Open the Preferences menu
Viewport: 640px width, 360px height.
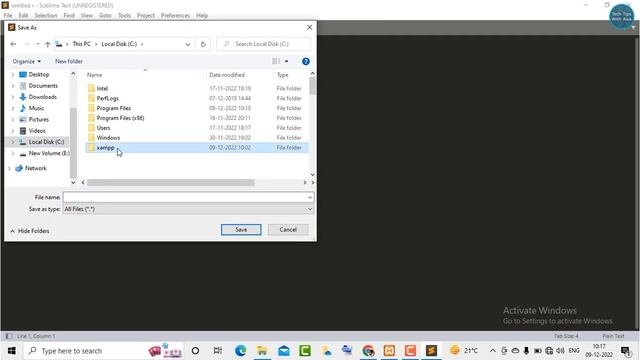[x=175, y=16]
